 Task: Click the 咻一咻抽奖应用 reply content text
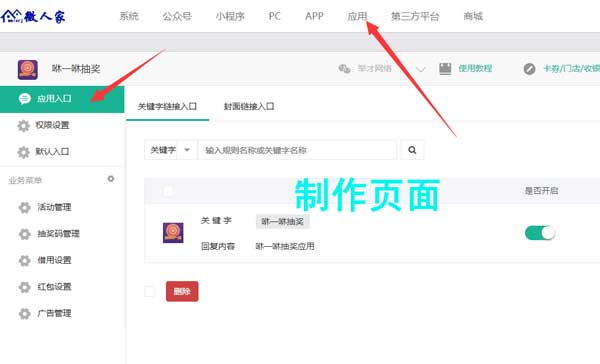pyautogui.click(x=285, y=246)
